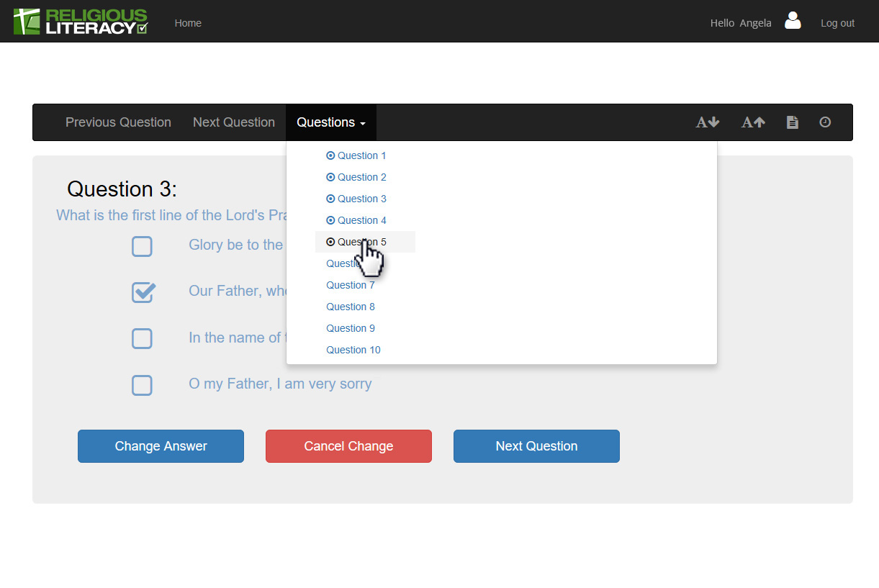
Task: Click the user profile icon
Action: coord(793,21)
